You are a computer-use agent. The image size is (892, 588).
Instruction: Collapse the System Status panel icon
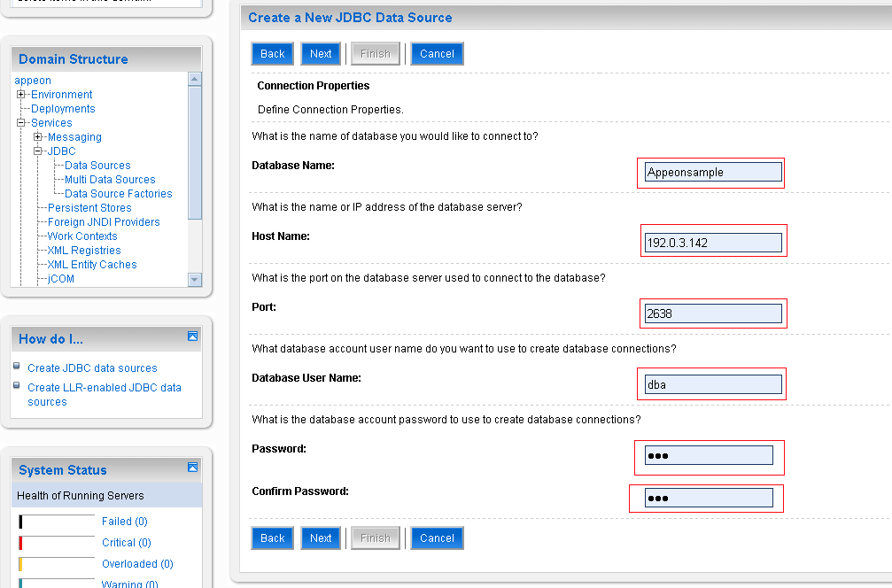click(x=192, y=468)
